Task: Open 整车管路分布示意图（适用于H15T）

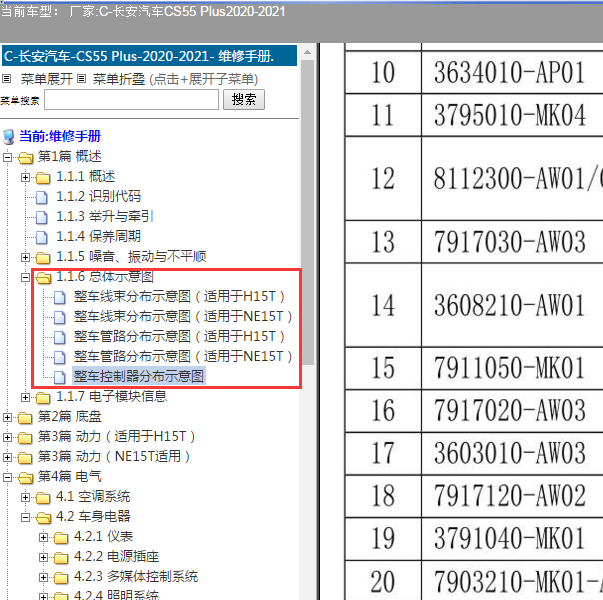Action: (x=179, y=337)
